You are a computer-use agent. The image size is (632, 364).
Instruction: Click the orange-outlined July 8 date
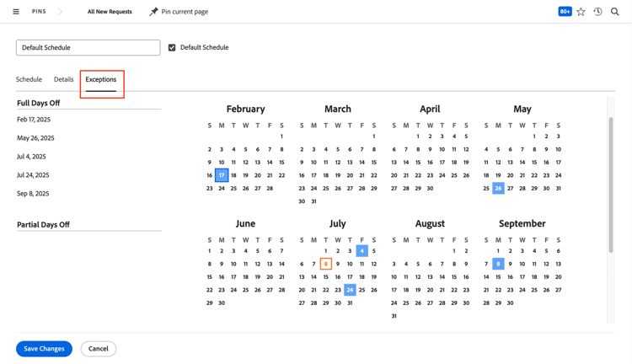click(325, 264)
